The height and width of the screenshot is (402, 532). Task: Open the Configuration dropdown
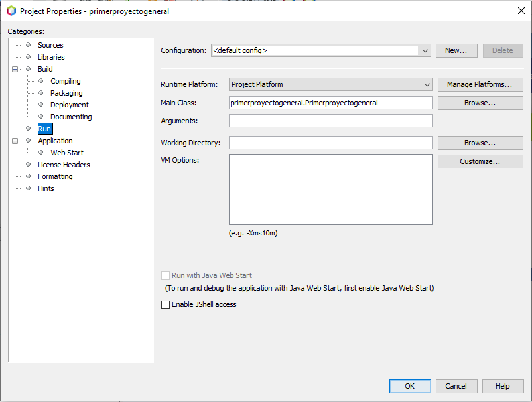pos(425,50)
